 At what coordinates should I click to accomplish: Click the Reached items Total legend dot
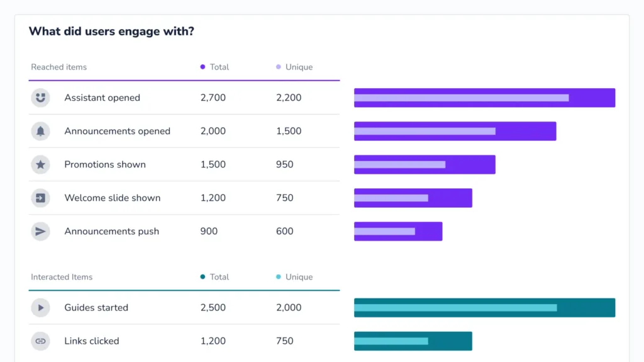[x=203, y=67]
